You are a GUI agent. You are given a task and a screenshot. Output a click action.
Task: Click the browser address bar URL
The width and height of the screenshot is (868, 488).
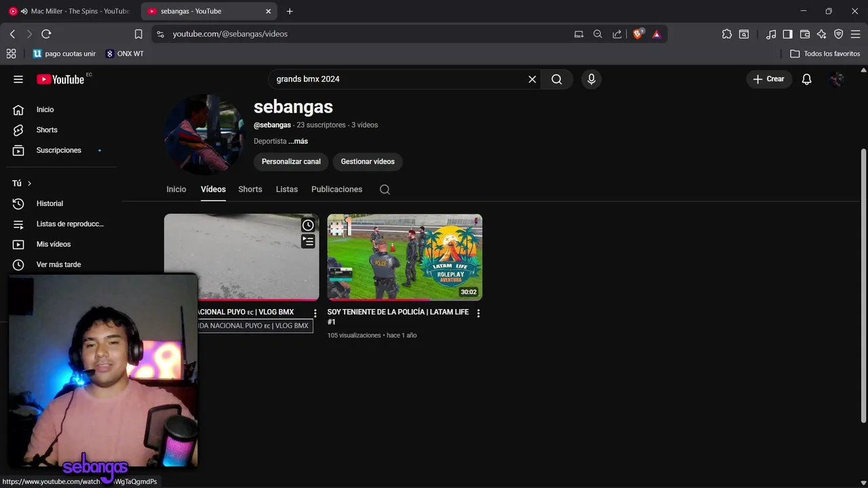click(230, 34)
